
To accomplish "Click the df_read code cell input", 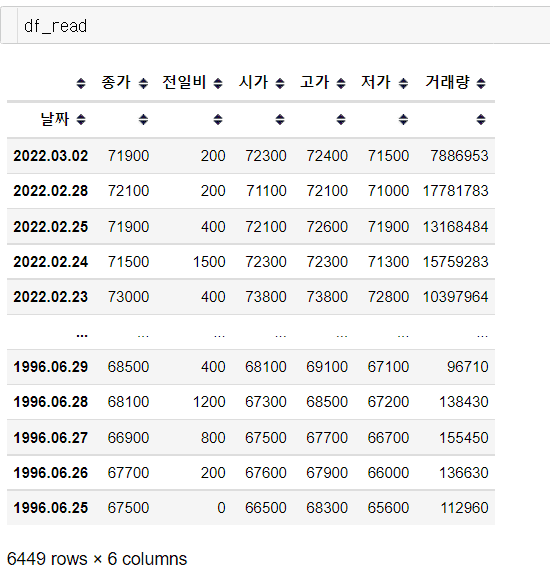I will click(x=284, y=26).
